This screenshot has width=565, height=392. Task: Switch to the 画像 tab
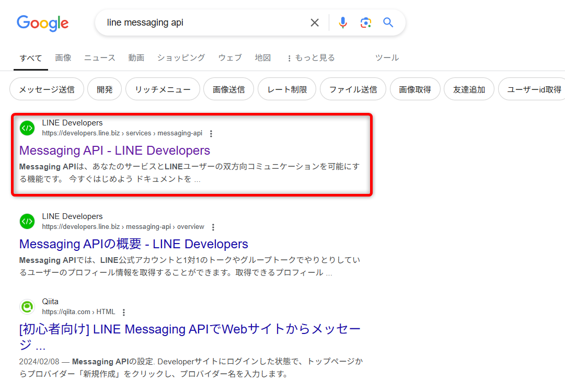(x=63, y=57)
